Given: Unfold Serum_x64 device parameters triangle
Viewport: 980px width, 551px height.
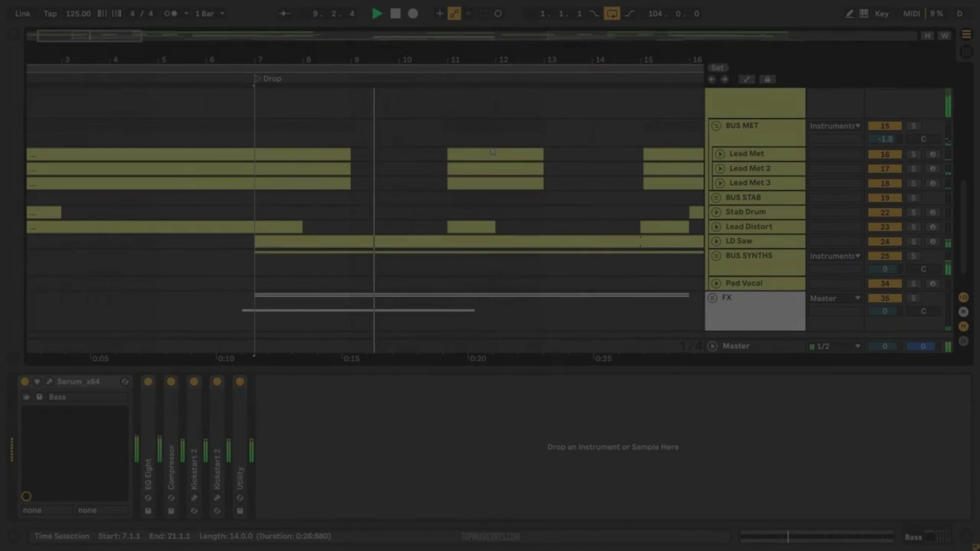Looking at the screenshot, I should (37, 382).
